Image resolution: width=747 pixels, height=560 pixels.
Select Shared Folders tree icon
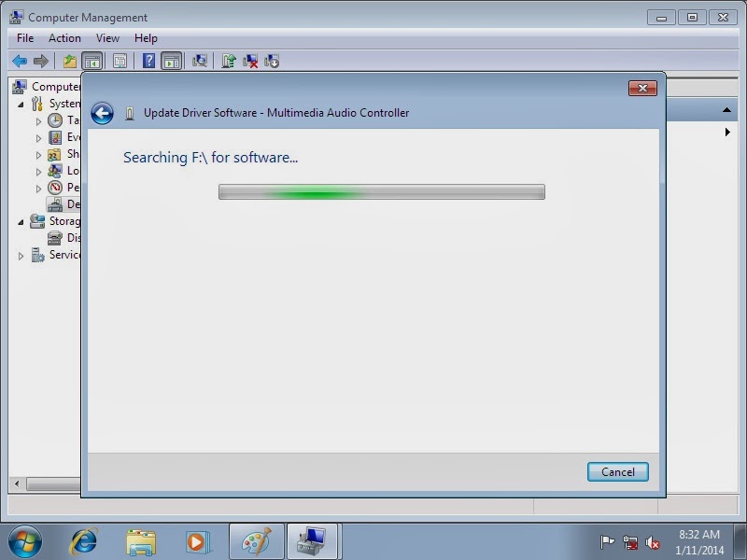point(55,154)
